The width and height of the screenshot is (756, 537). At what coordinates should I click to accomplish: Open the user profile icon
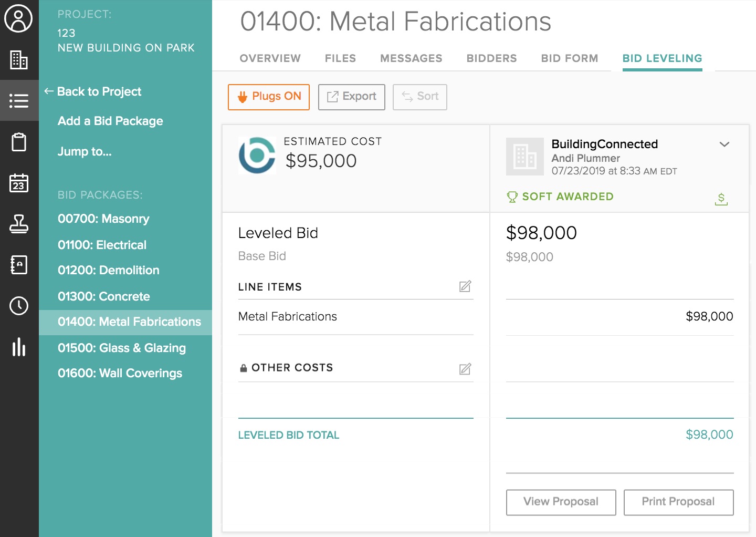pyautogui.click(x=18, y=19)
